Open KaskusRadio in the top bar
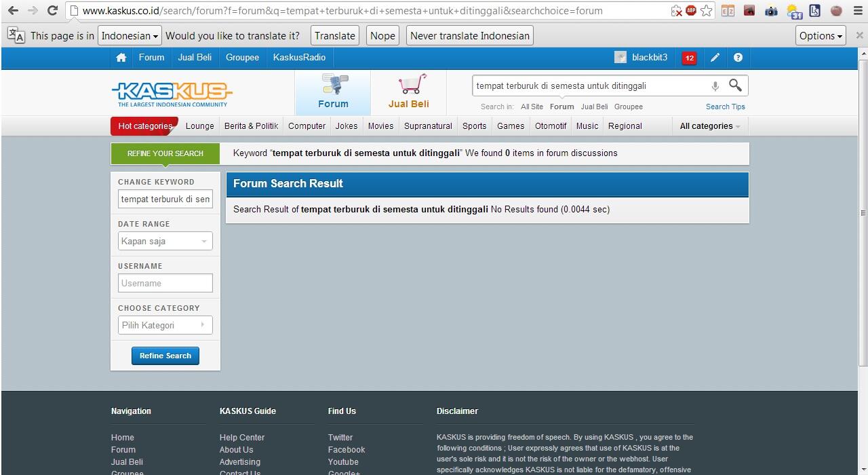 point(299,58)
